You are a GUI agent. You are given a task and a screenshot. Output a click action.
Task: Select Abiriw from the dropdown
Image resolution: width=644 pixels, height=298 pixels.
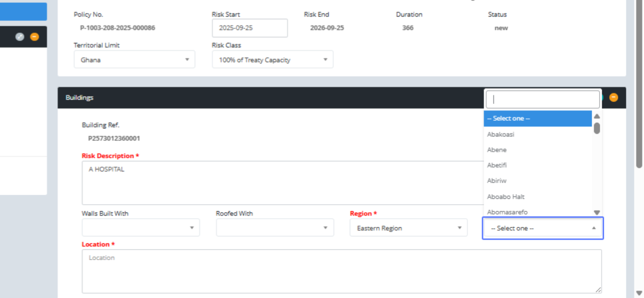(537, 181)
